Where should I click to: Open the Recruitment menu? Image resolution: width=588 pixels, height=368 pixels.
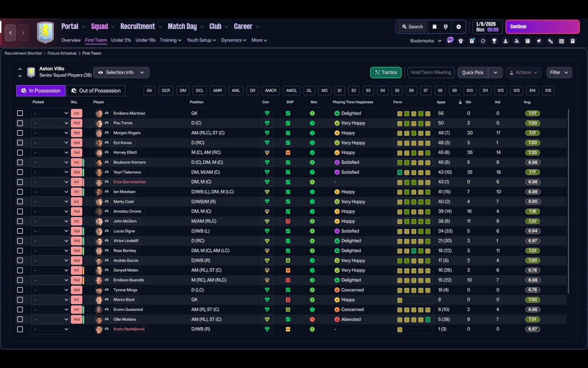click(x=141, y=27)
